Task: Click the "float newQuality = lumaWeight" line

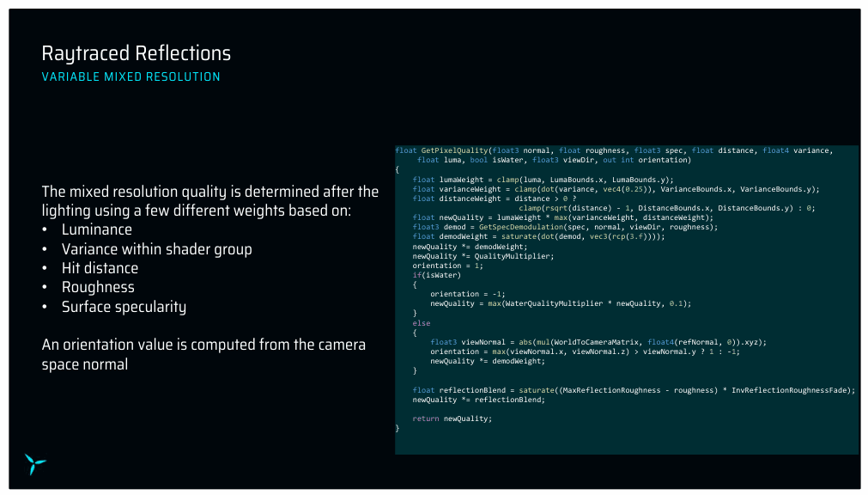Action: tap(563, 217)
